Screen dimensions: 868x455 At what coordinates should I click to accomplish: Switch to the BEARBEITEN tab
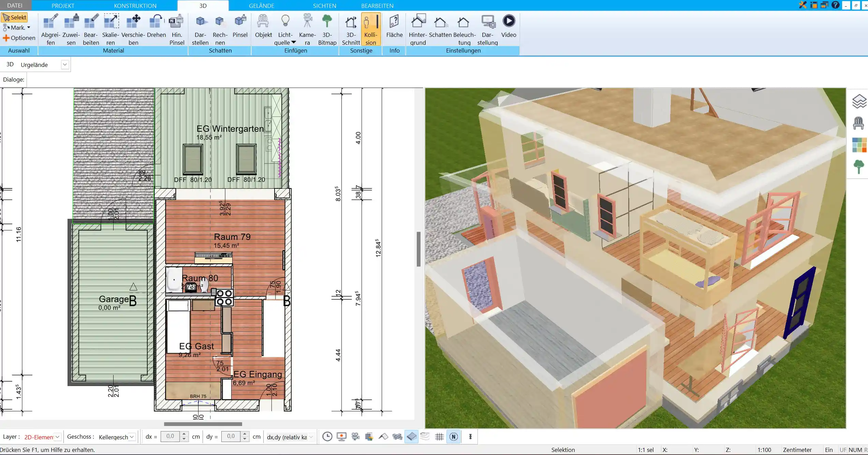(377, 5)
